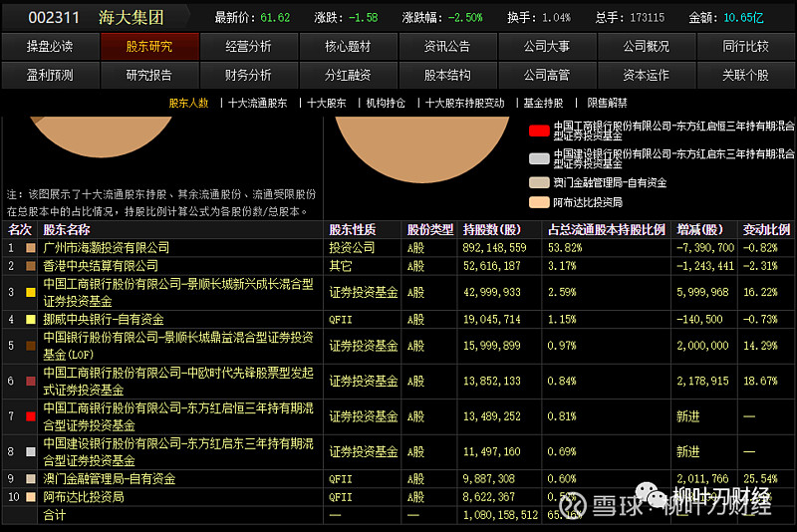This screenshot has height=532, width=797.
Task: Click the 股东名称 column header
Action: [x=67, y=230]
